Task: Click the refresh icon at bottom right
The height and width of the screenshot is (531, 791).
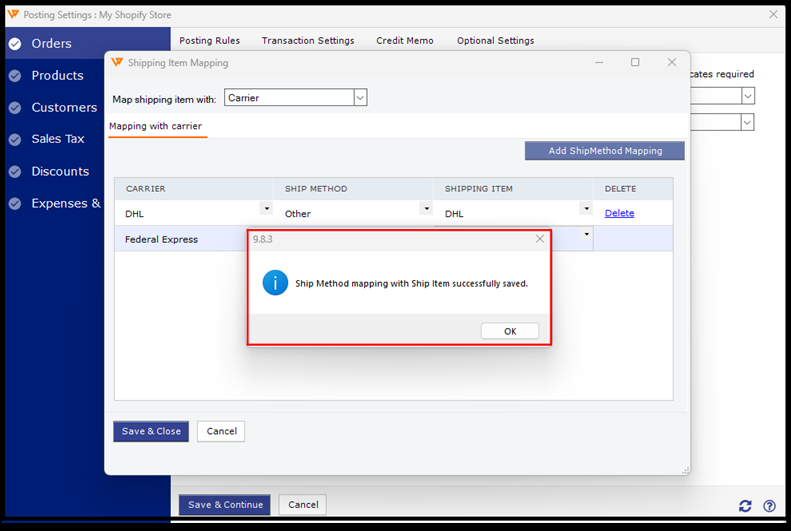Action: (745, 506)
